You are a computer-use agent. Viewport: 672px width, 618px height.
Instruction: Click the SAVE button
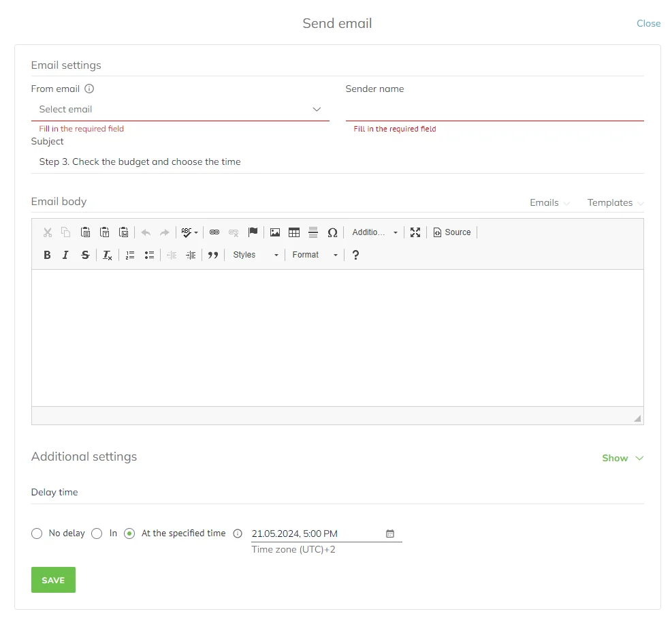coord(53,580)
